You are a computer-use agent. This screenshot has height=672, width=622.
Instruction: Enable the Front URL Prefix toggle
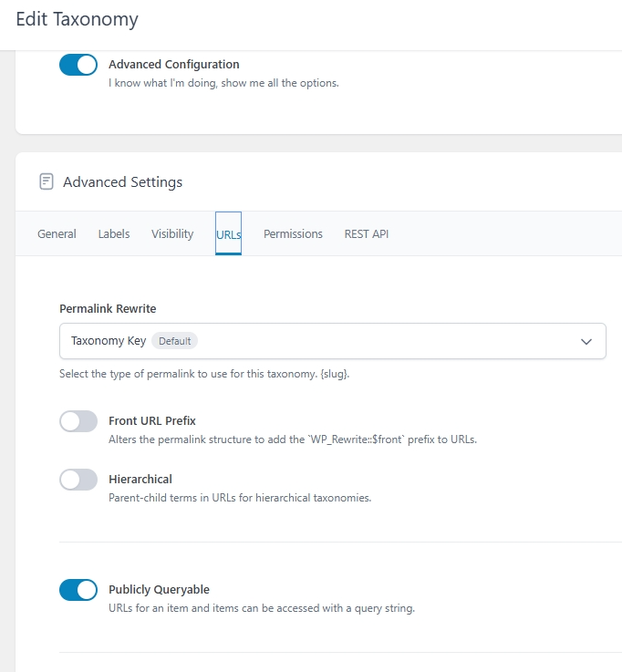[x=78, y=421]
